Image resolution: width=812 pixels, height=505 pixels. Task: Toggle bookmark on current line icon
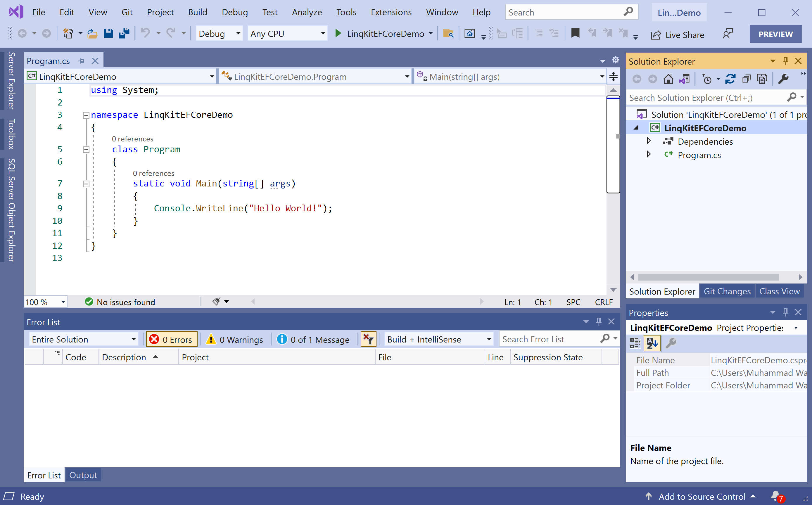(575, 33)
